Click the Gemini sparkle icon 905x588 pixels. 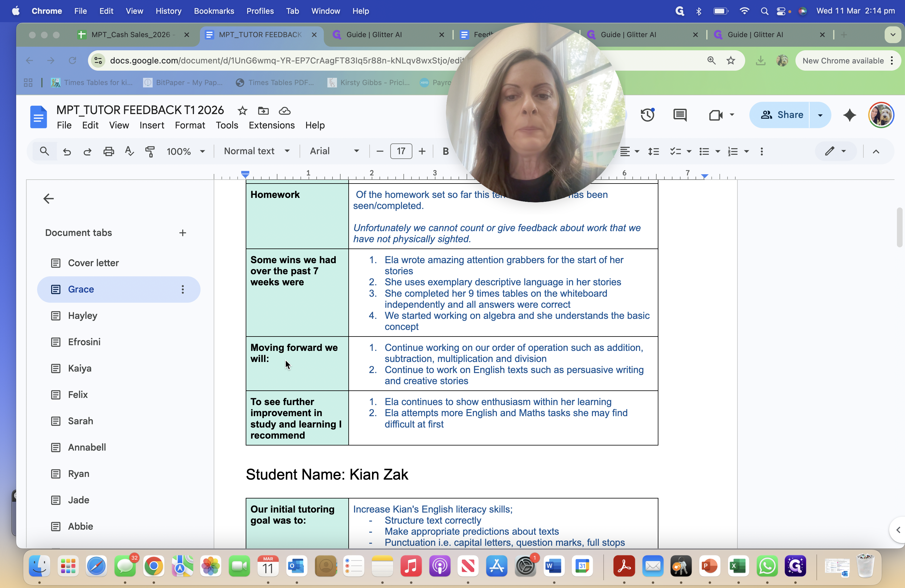click(x=849, y=115)
